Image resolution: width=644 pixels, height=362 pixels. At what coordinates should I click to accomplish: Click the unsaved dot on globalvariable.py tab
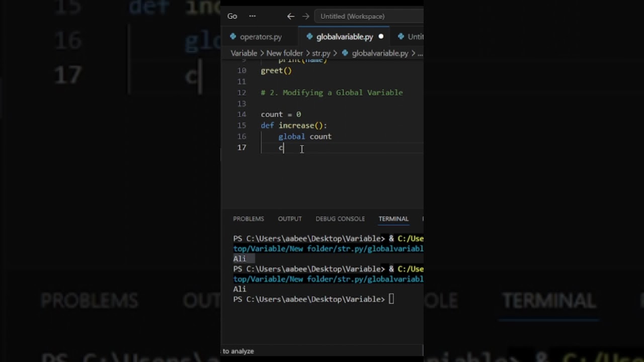[x=381, y=37]
